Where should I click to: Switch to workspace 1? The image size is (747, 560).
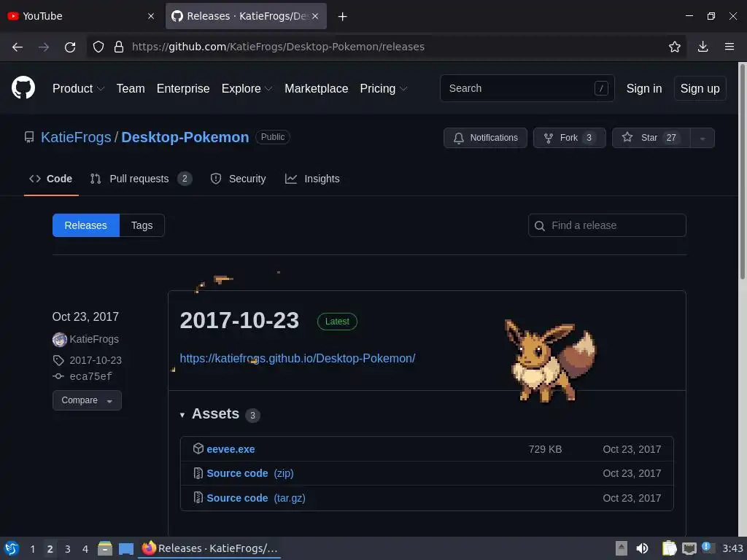pos(33,549)
